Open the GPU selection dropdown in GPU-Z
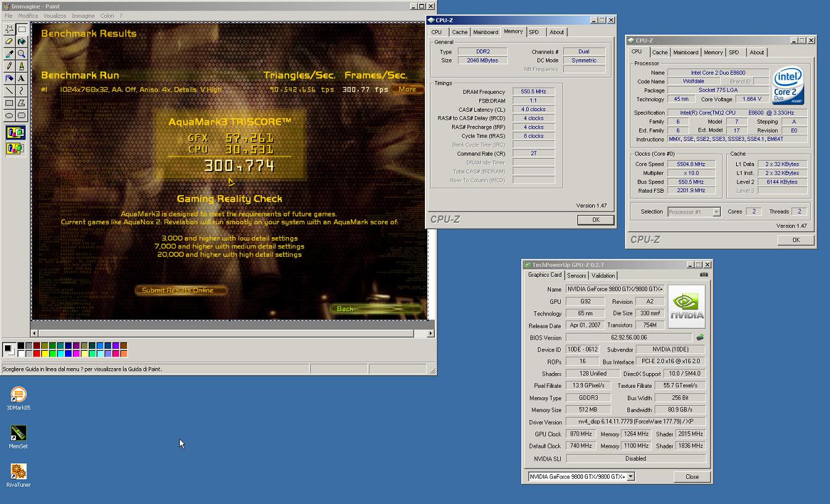The image size is (830, 504). pyautogui.click(x=631, y=477)
